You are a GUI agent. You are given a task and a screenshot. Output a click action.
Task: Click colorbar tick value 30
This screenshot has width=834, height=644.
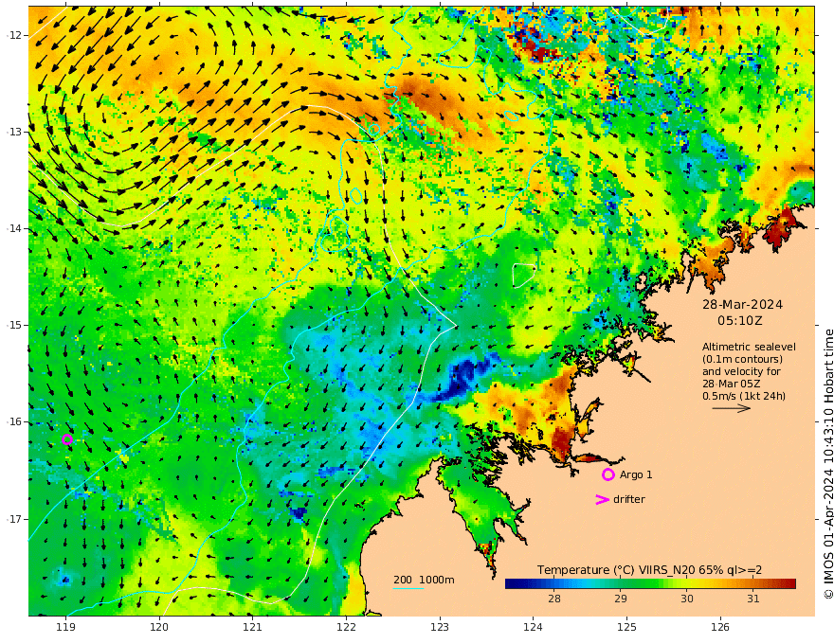coord(687,599)
